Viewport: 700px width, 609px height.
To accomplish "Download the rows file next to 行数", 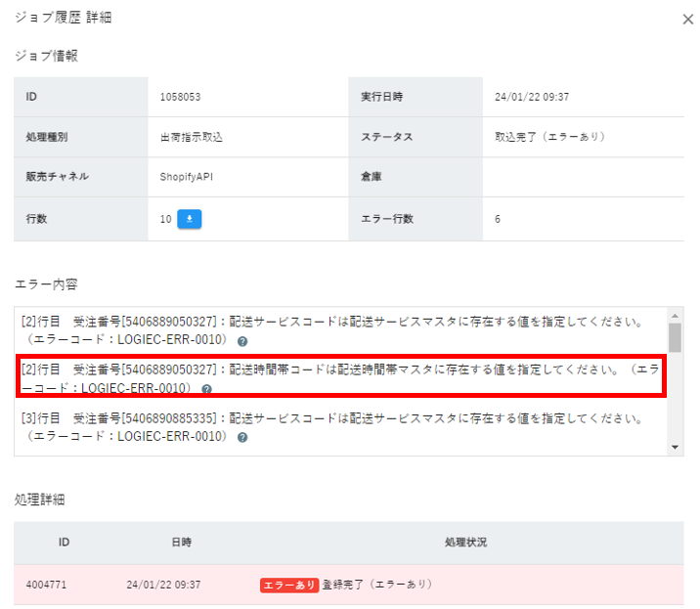I will pyautogui.click(x=190, y=219).
